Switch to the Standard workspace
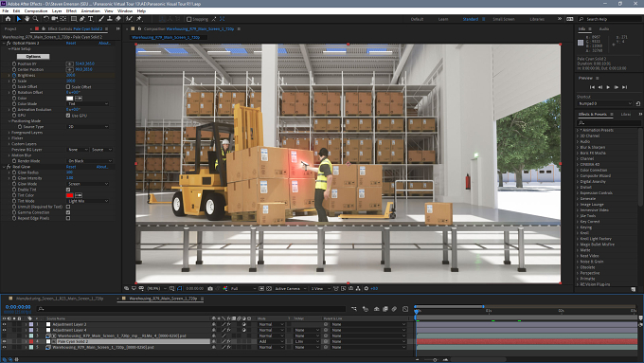 (471, 19)
